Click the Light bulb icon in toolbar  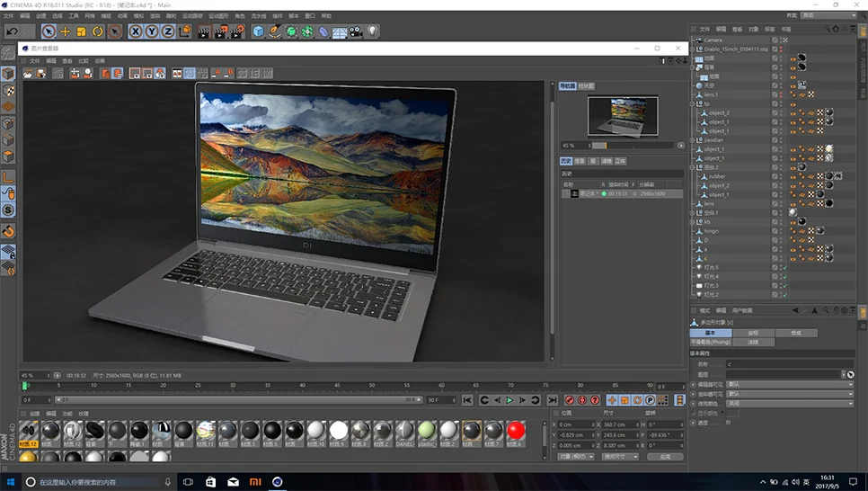point(372,31)
